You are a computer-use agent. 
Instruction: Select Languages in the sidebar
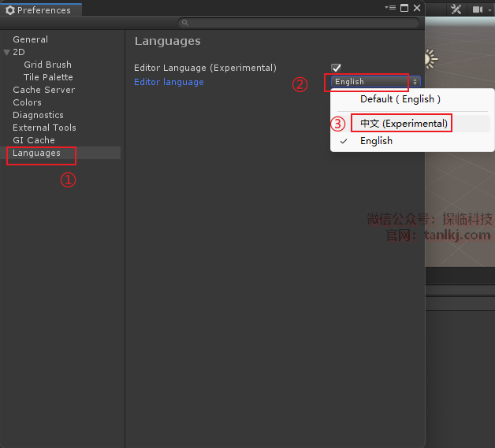pyautogui.click(x=60, y=153)
